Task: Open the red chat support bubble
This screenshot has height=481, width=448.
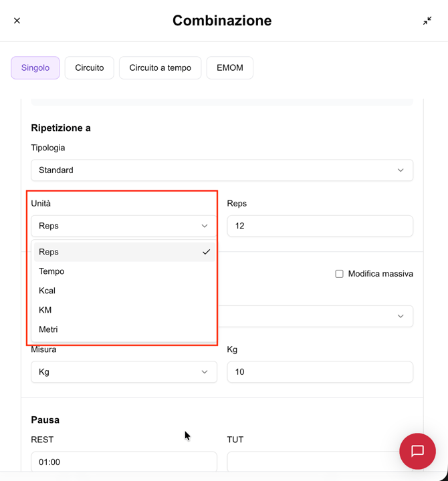Action: coord(417,451)
